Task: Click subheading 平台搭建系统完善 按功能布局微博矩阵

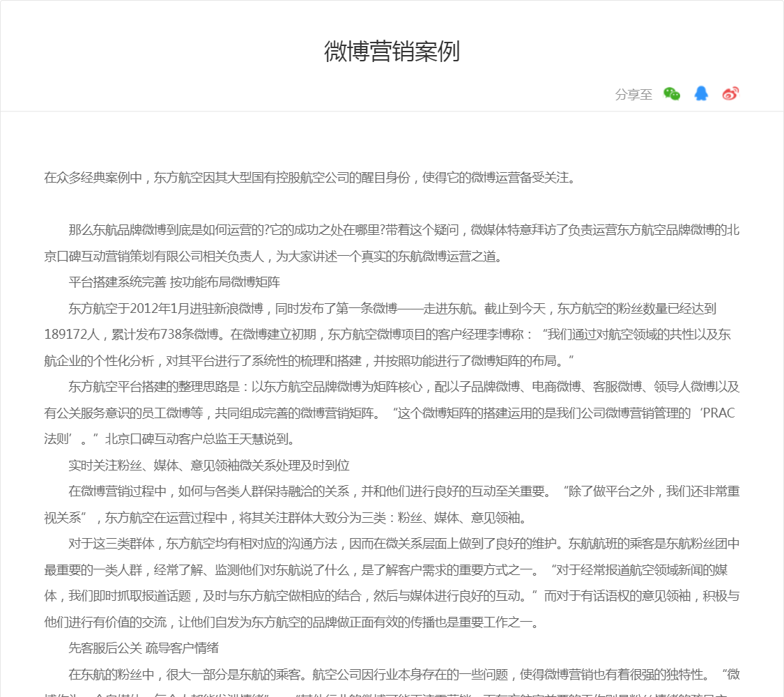Action: 174,282
